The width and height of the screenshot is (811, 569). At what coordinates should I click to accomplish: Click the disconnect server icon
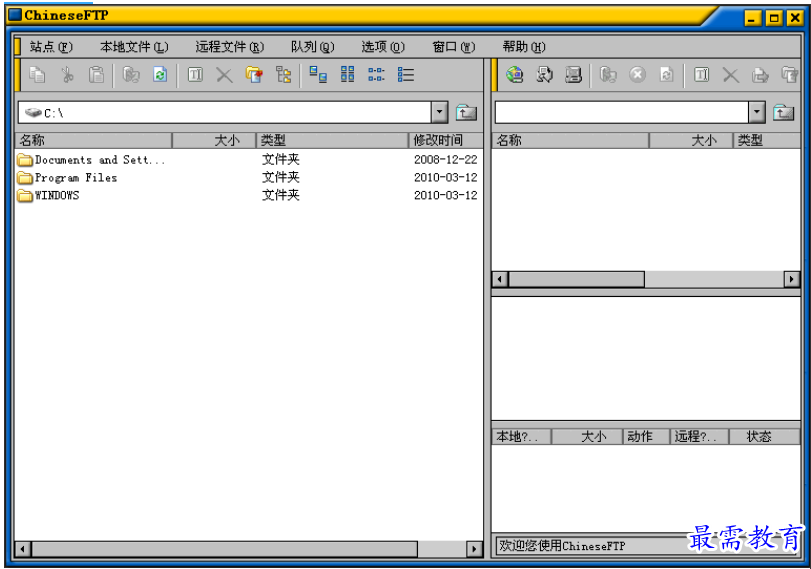[573, 75]
